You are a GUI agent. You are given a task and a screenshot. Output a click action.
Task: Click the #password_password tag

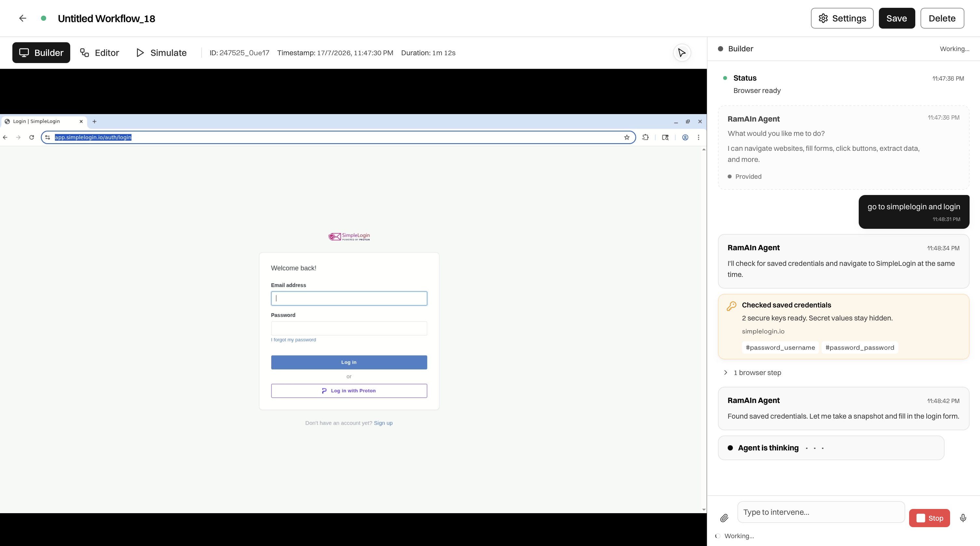pyautogui.click(x=860, y=347)
